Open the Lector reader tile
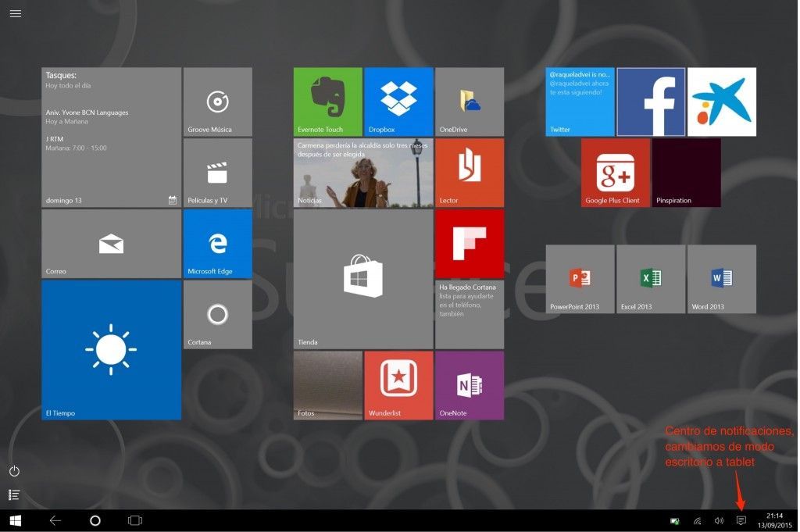The image size is (800, 532). tap(470, 173)
